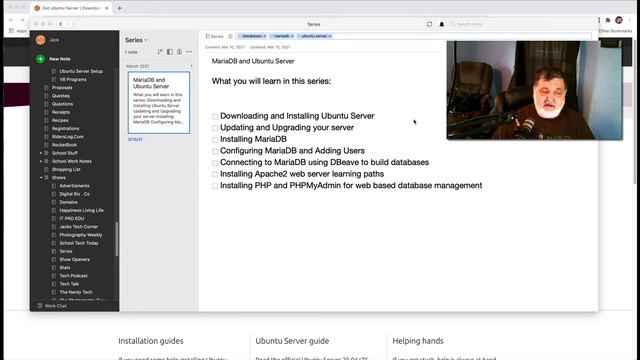This screenshot has width=640, height=360.
Task: Open The Nerdy Tech notebook
Action: tap(76, 292)
